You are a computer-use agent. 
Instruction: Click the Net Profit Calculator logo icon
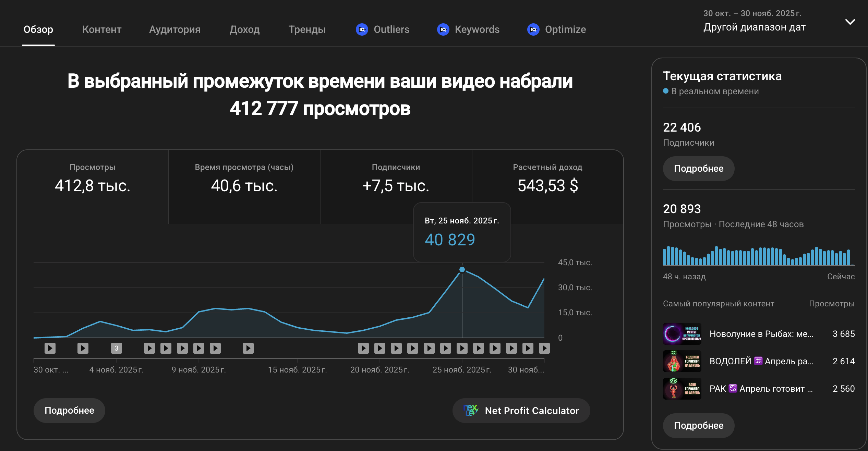pyautogui.click(x=471, y=410)
